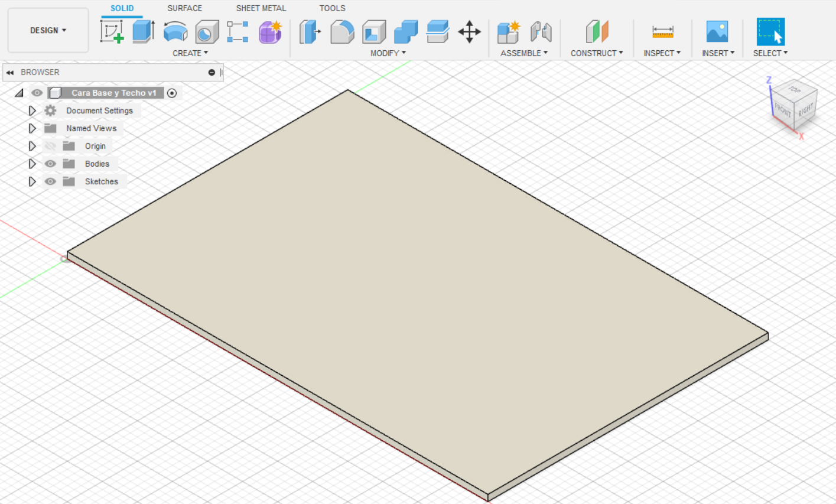Select the Document Settings row text
The height and width of the screenshot is (504, 836).
coord(99,110)
